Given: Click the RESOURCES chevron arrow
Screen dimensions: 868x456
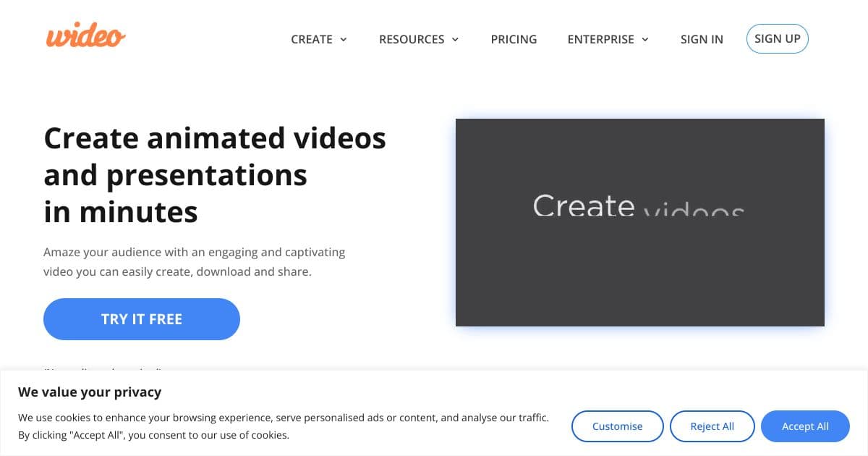Looking at the screenshot, I should pos(456,40).
